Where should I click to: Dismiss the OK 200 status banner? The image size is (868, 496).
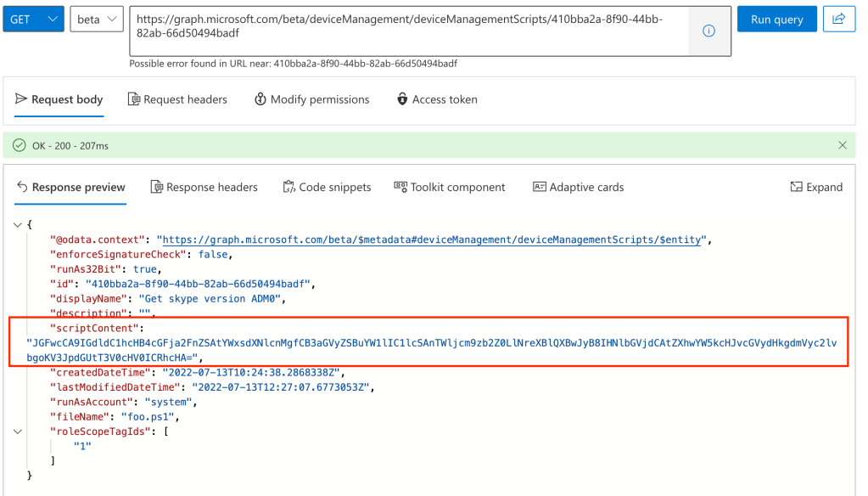click(x=842, y=145)
